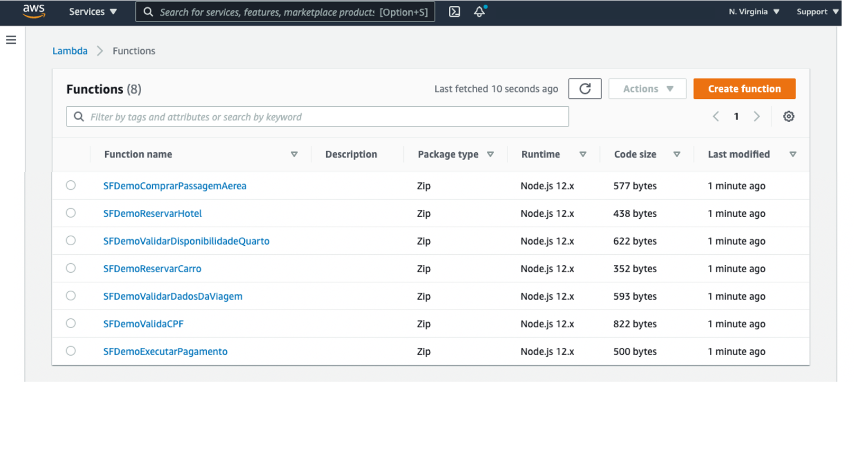Click page number 1 in pagination

[736, 116]
